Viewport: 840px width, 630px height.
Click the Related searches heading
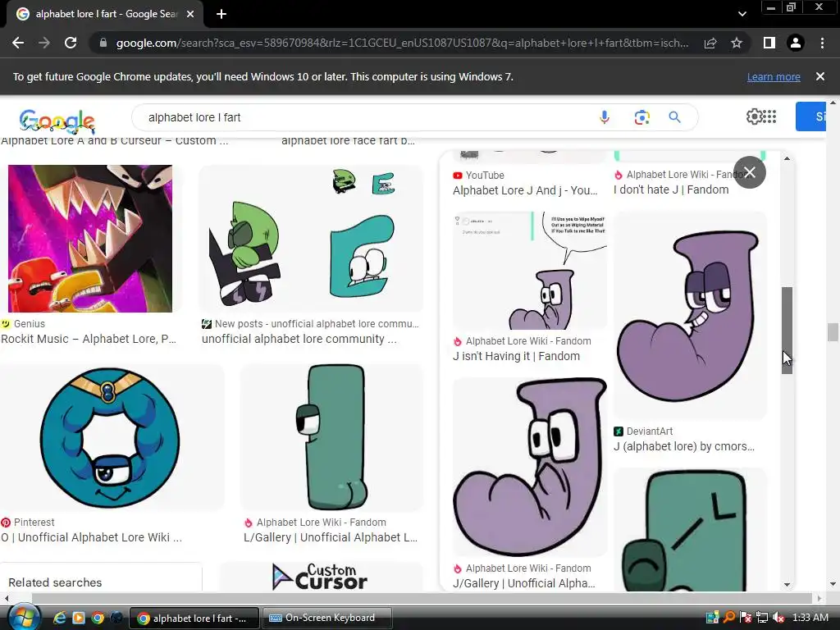55,582
